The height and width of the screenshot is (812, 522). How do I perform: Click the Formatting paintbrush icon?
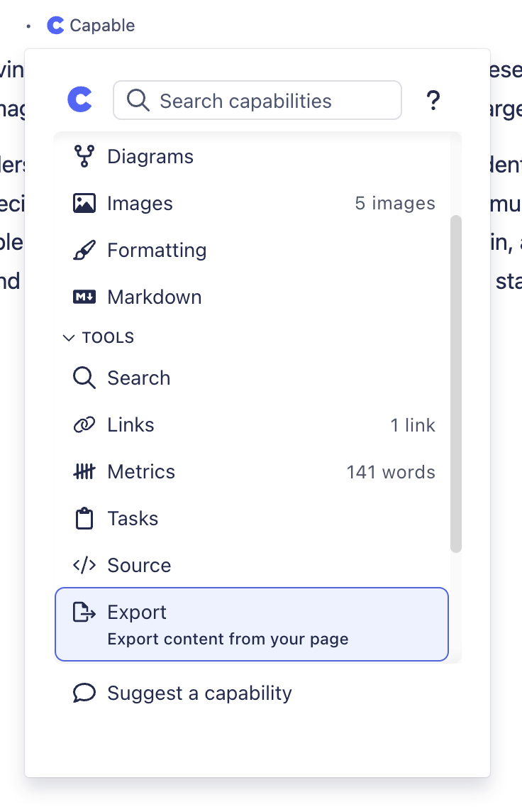pyautogui.click(x=84, y=251)
